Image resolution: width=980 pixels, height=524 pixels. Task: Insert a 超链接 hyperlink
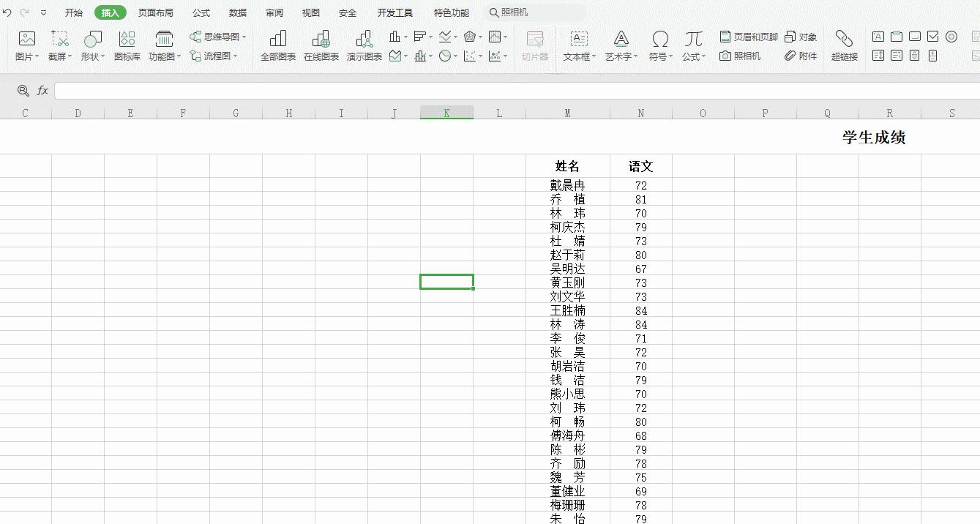844,45
